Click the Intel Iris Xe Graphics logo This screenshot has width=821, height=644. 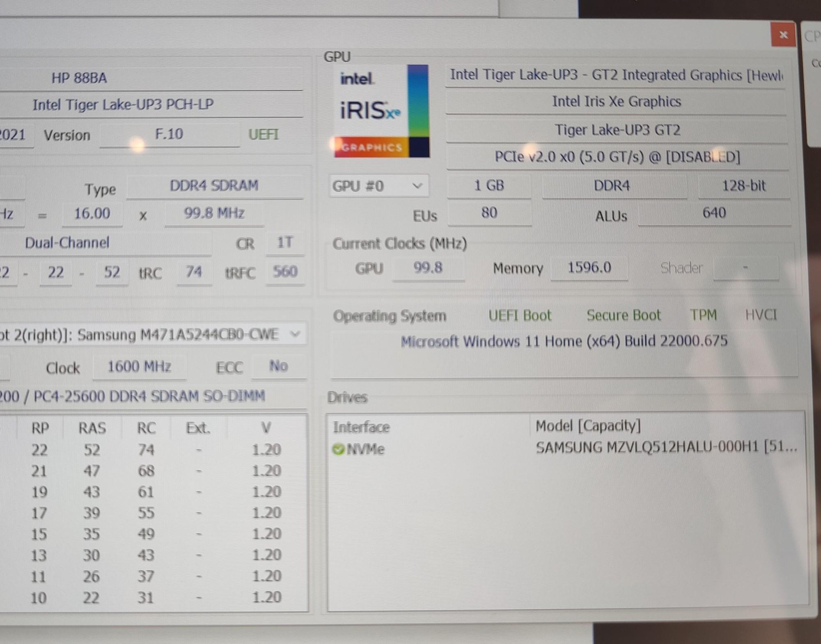[381, 111]
